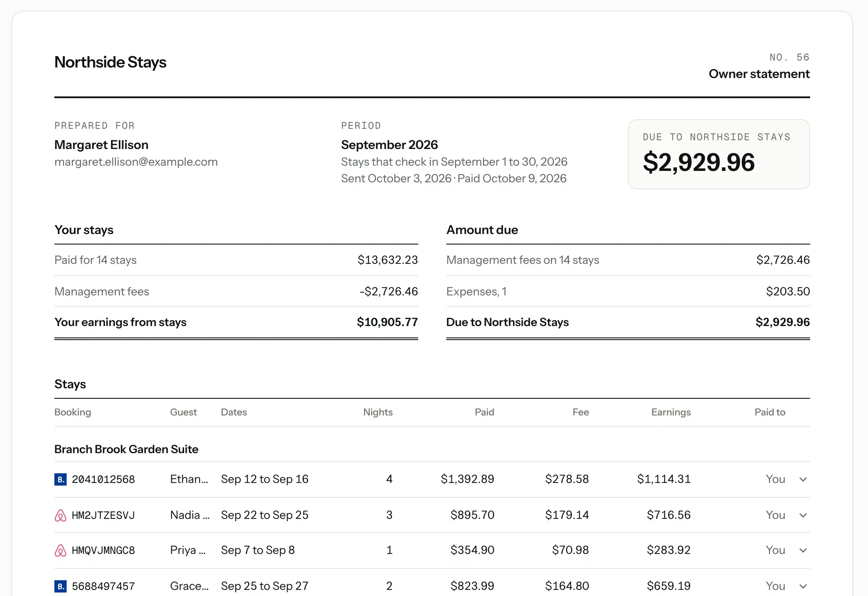Viewport: 868px width, 596px height.
Task: Click the $716.56 earnings amount
Action: pos(669,515)
